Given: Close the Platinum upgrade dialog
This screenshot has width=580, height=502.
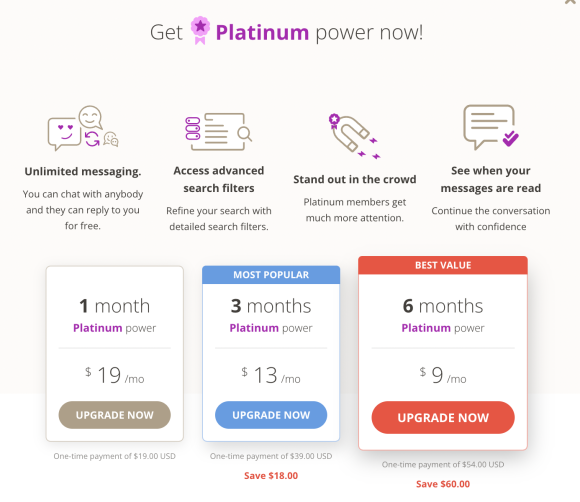Looking at the screenshot, I should pyautogui.click(x=571, y=2).
